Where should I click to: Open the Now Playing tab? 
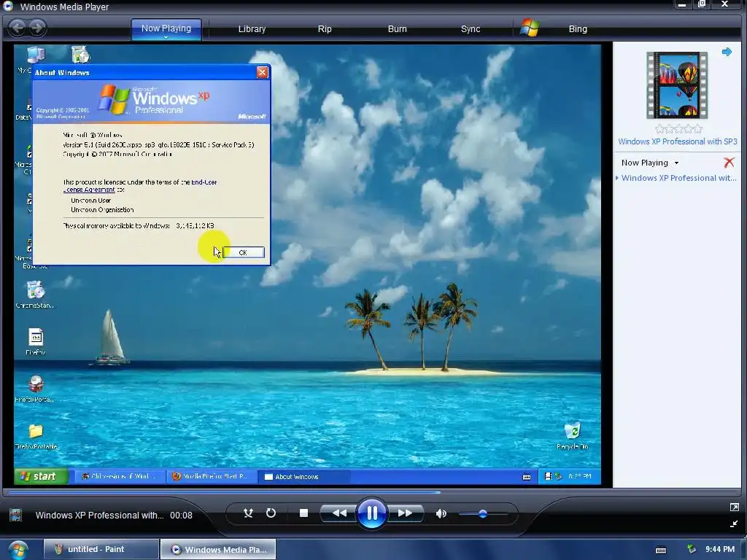[x=166, y=28]
